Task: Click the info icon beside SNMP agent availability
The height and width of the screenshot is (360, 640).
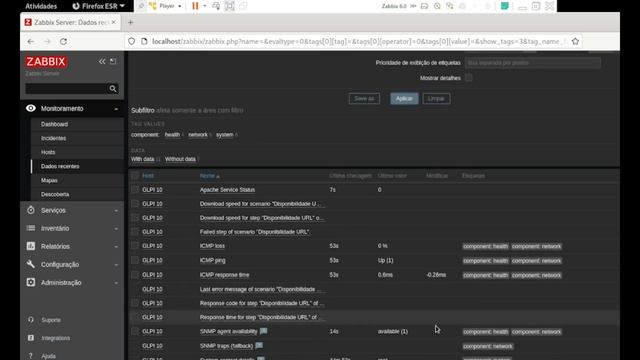Action: tap(264, 331)
